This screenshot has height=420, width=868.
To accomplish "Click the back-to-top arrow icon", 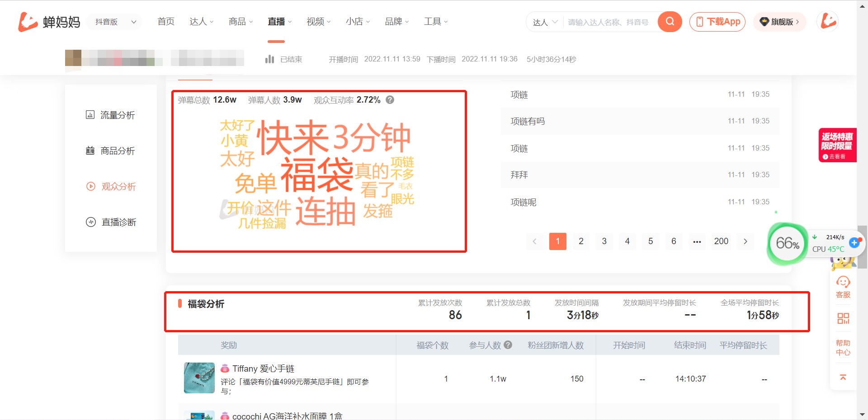I will tap(843, 377).
